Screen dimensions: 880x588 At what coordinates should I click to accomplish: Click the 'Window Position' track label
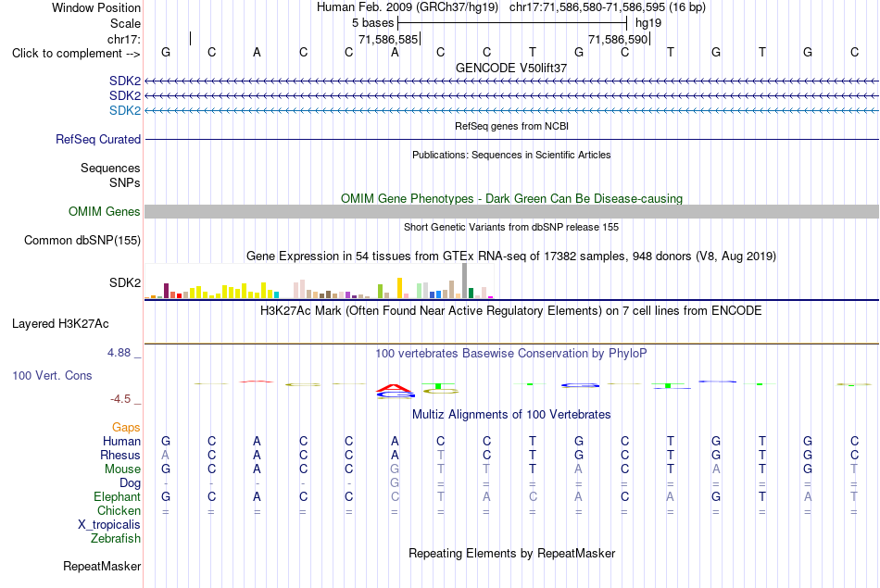[x=96, y=7]
